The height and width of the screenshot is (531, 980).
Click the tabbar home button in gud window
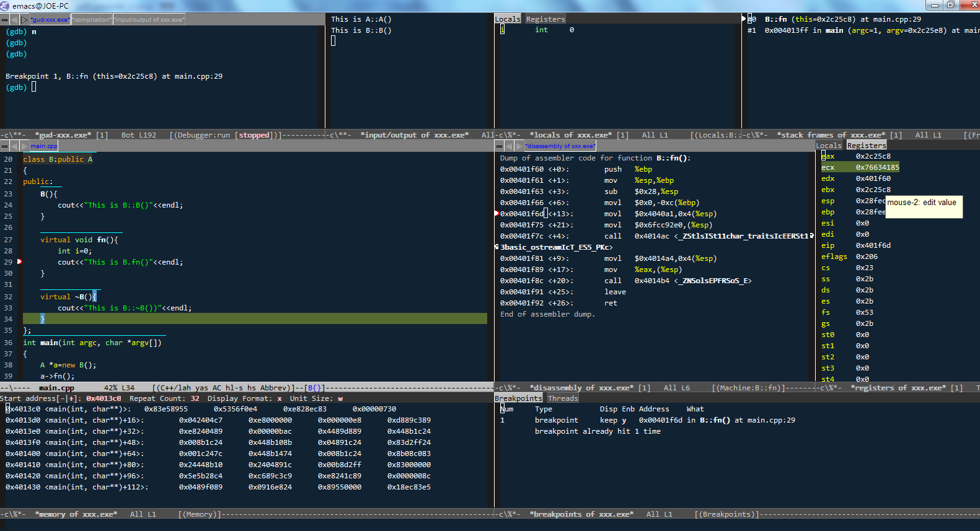click(4, 20)
